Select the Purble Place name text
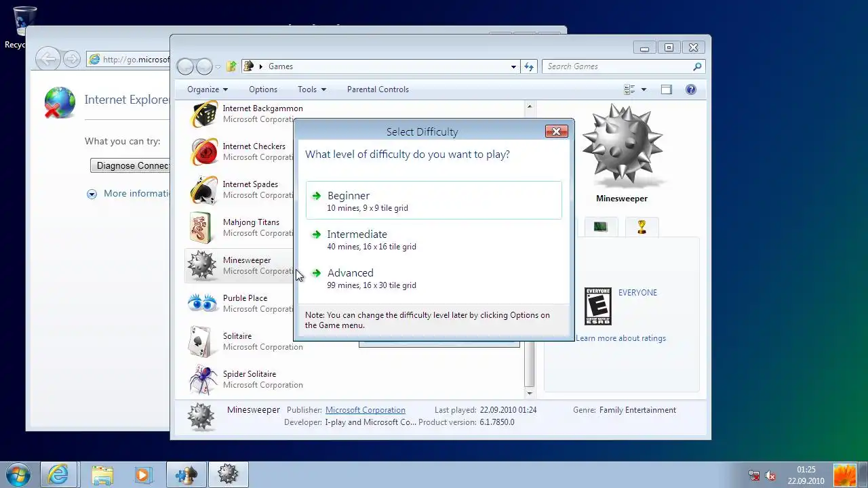868x488 pixels. click(x=245, y=298)
